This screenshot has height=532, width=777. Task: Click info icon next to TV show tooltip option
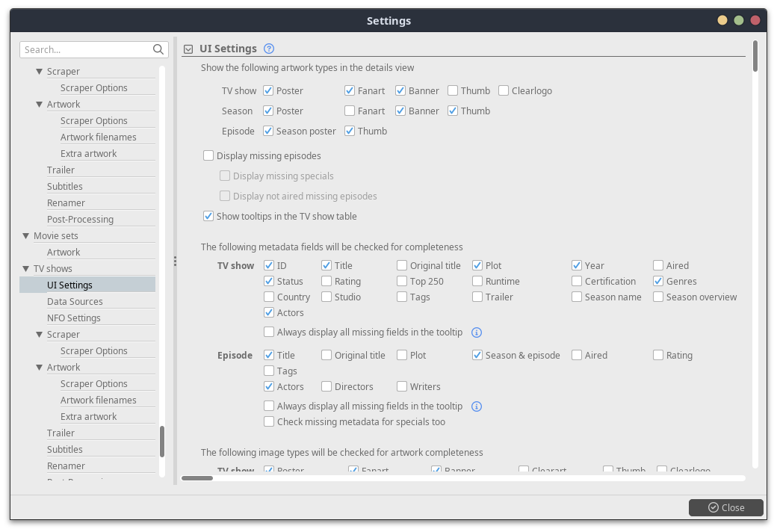click(x=477, y=332)
